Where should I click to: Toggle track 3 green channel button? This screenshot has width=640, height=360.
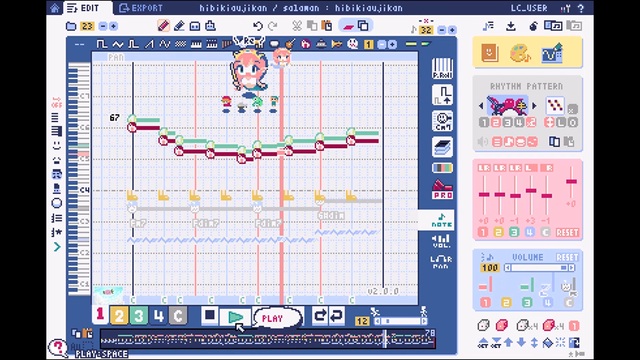[139, 316]
